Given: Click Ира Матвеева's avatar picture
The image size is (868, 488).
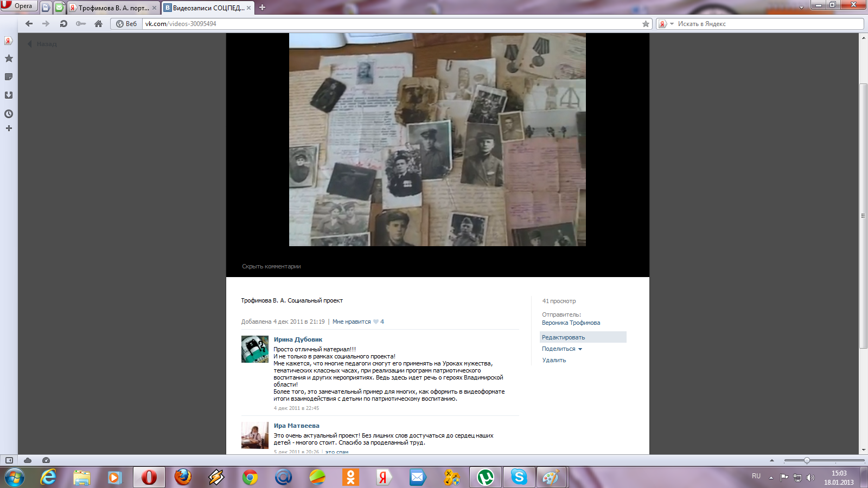Looking at the screenshot, I should coord(255,435).
